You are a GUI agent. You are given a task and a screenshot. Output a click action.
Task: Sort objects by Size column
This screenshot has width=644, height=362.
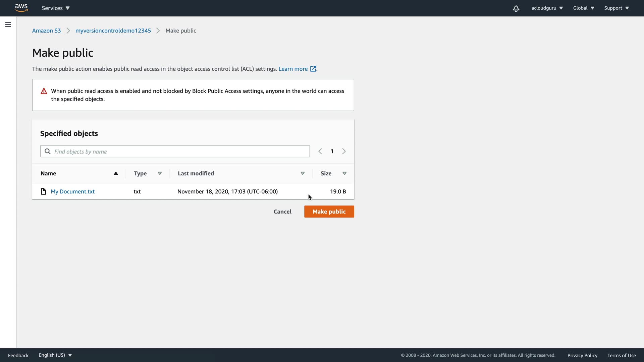point(344,173)
